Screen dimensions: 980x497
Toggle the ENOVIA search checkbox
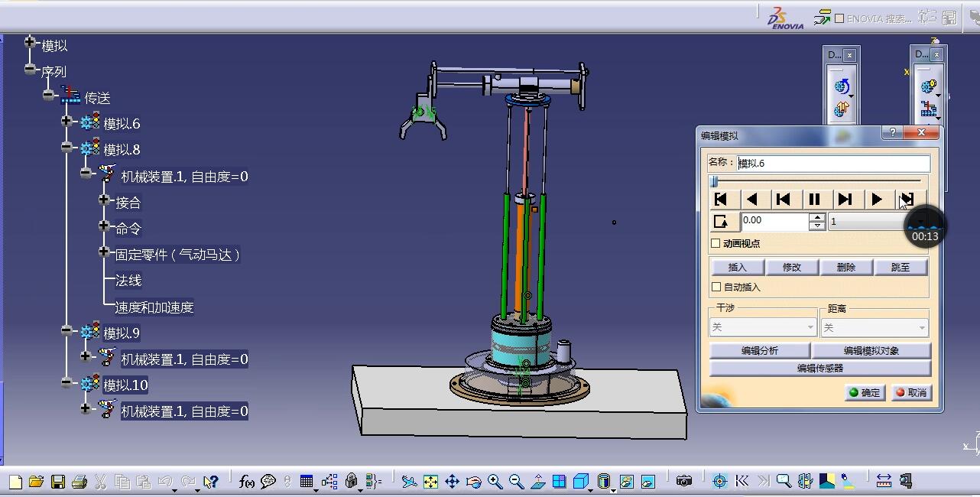click(839, 18)
